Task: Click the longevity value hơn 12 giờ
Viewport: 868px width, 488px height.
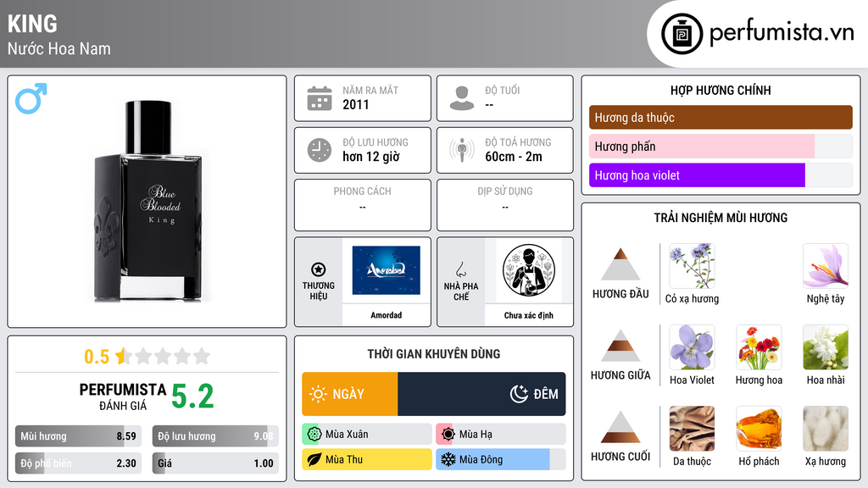Action: pos(371,157)
